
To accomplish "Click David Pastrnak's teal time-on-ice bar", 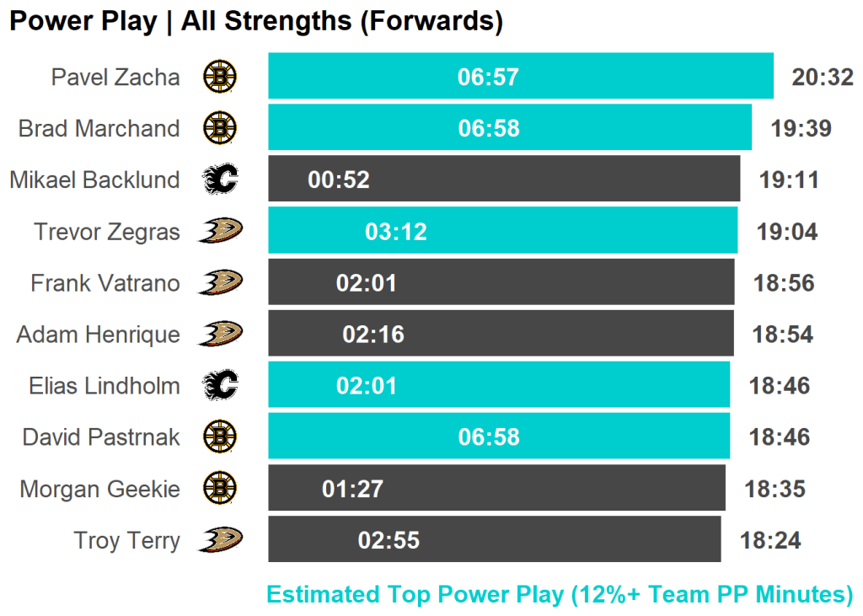I will coord(498,437).
